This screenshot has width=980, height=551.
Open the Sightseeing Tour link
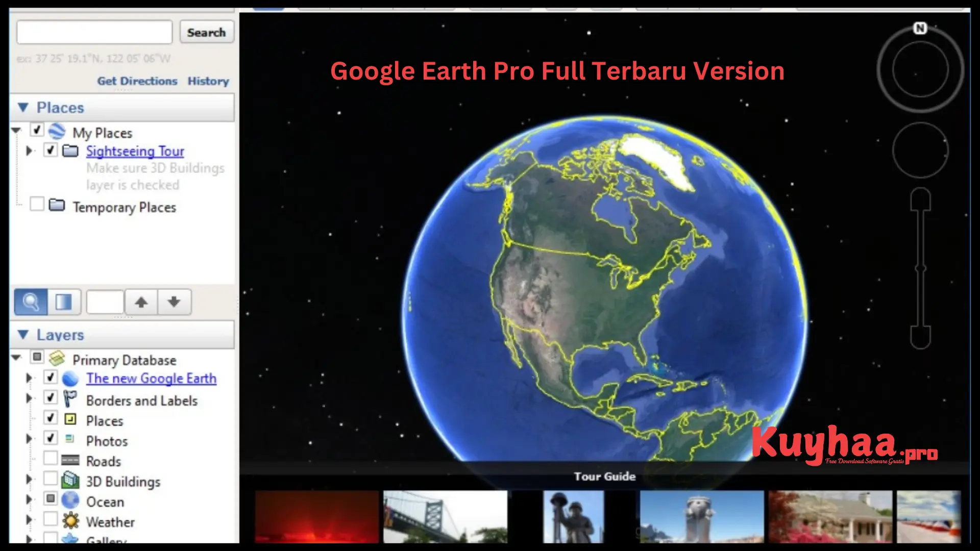[x=135, y=152]
